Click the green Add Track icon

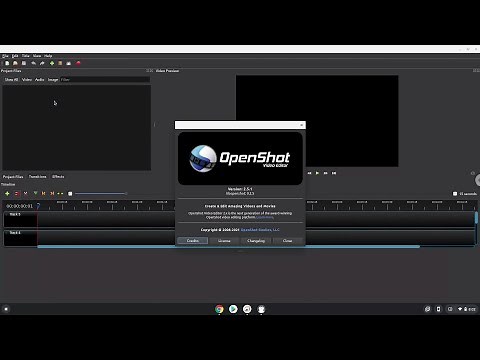(x=7, y=194)
